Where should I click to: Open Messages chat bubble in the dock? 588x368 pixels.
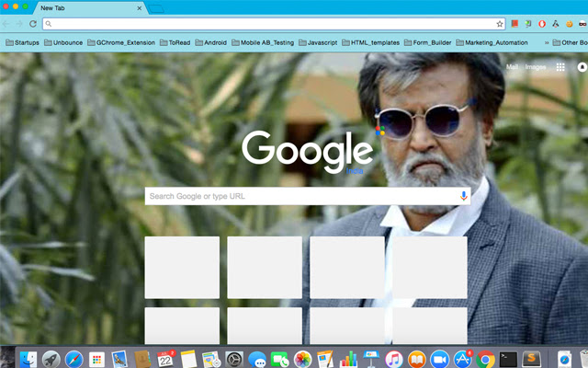click(257, 360)
